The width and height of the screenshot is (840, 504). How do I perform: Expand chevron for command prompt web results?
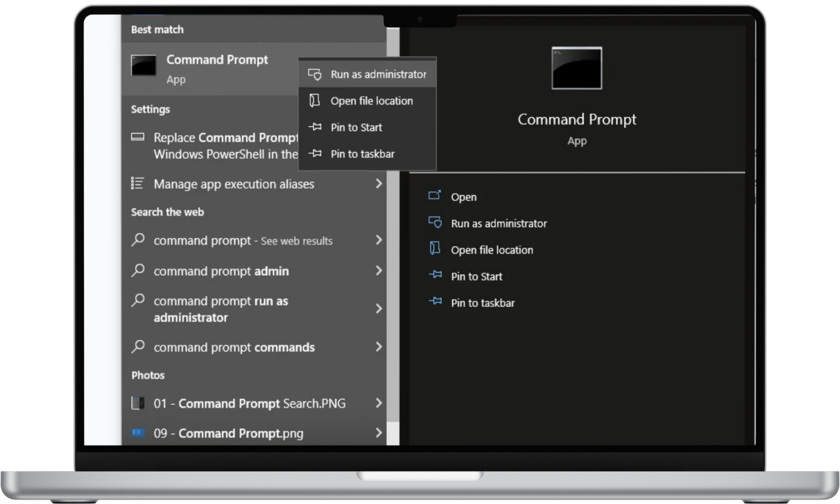point(379,240)
